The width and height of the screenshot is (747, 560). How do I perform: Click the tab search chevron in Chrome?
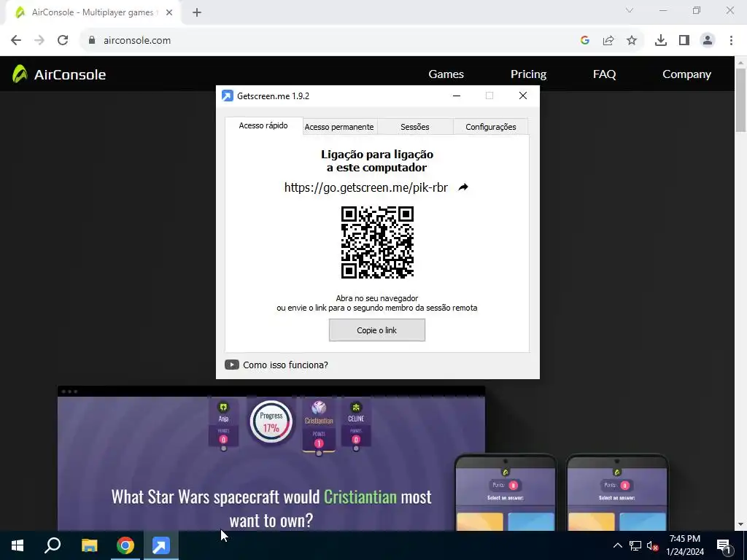pyautogui.click(x=630, y=10)
